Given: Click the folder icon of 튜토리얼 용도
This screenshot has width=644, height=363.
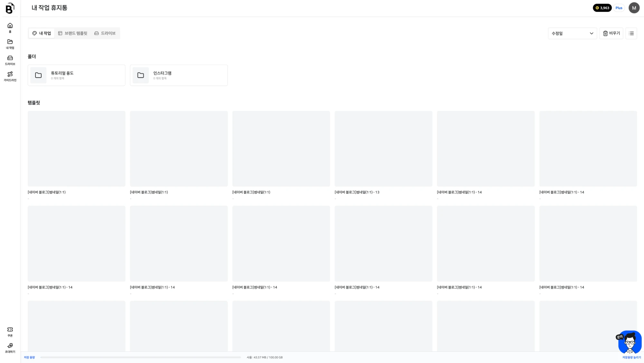Looking at the screenshot, I should pyautogui.click(x=38, y=75).
